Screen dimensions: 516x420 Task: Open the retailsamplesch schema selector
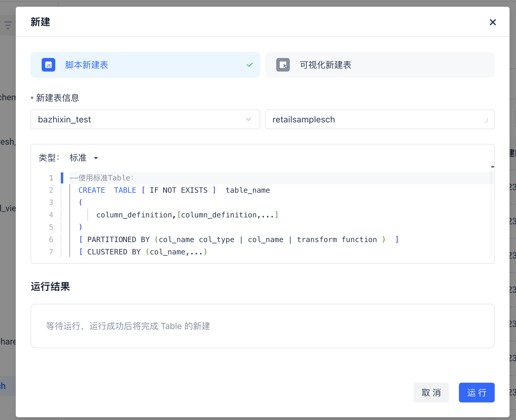(x=370, y=120)
